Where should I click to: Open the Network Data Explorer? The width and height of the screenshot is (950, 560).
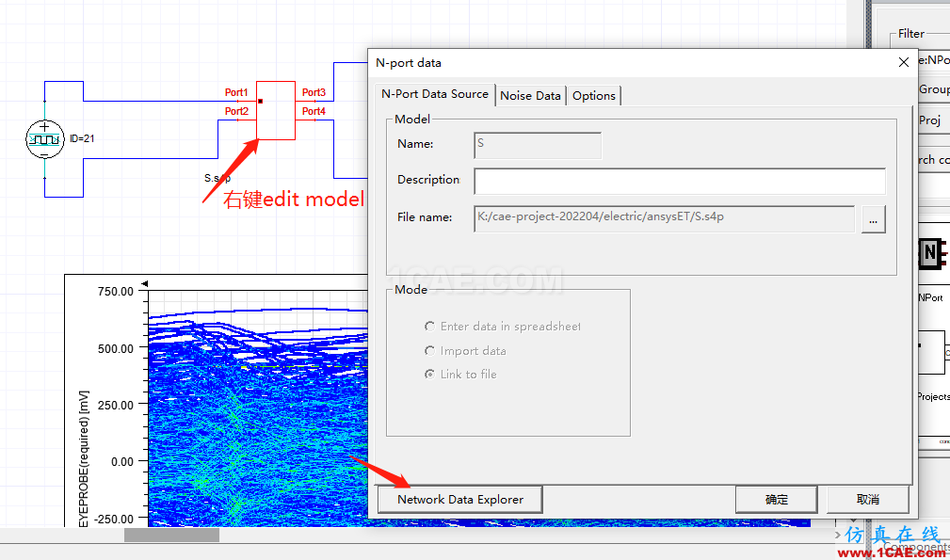459,500
